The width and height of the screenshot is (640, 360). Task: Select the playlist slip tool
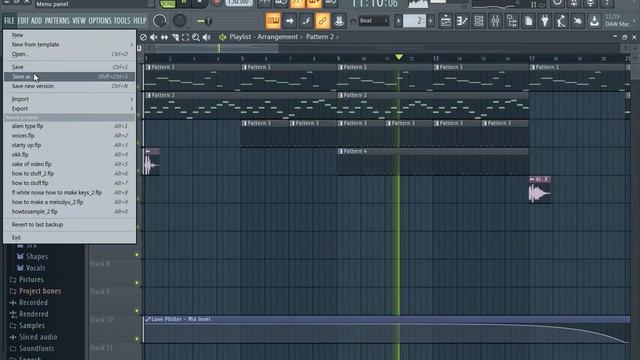(164, 37)
